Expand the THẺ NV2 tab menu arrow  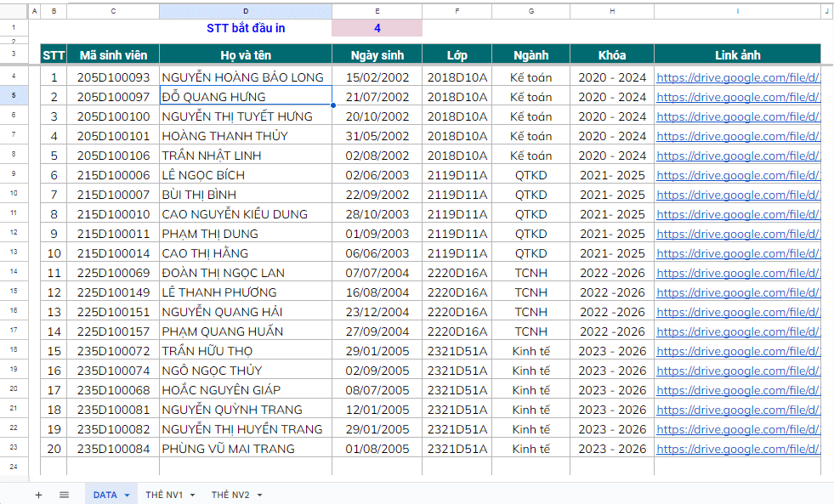coord(258,495)
